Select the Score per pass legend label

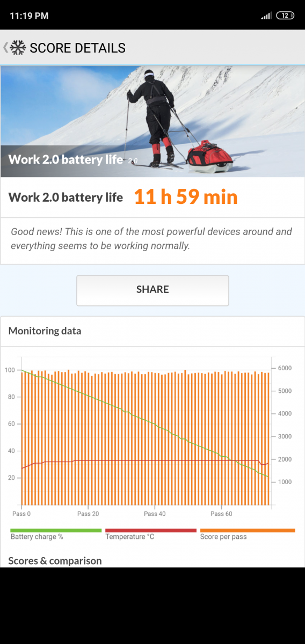pos(223,537)
